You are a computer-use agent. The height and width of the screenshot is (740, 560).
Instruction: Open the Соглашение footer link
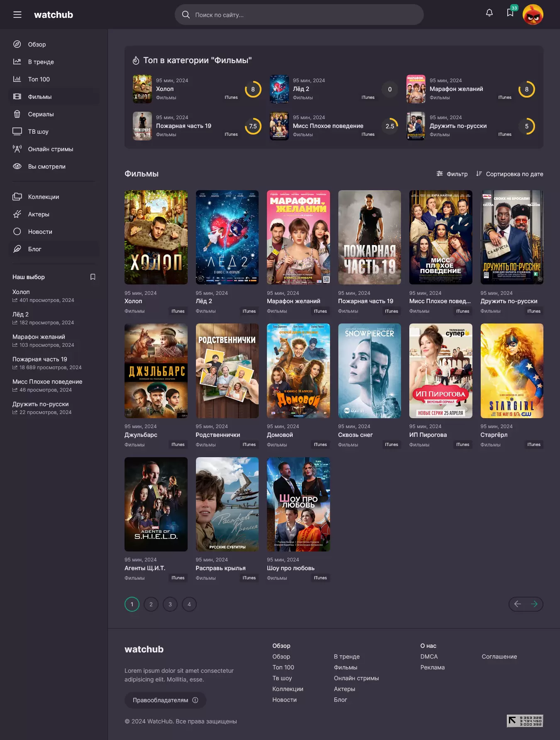(499, 657)
